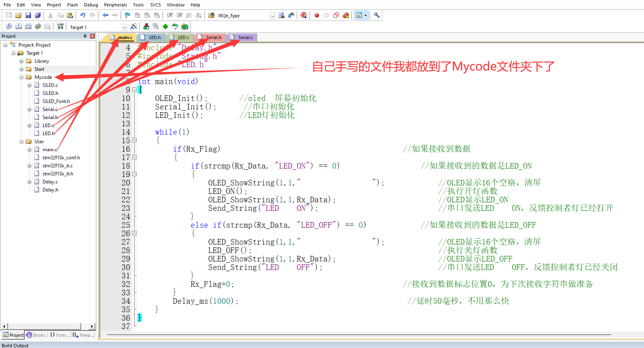This screenshot has height=348, width=644.
Task: Switch to the Serial.c editor tab
Action: [242, 37]
